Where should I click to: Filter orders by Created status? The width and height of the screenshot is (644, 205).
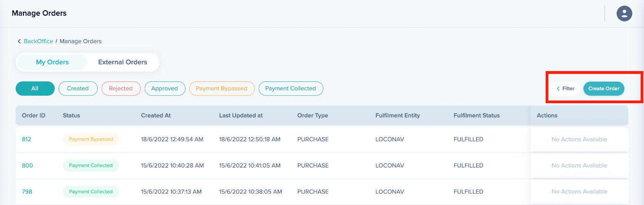[x=78, y=89]
